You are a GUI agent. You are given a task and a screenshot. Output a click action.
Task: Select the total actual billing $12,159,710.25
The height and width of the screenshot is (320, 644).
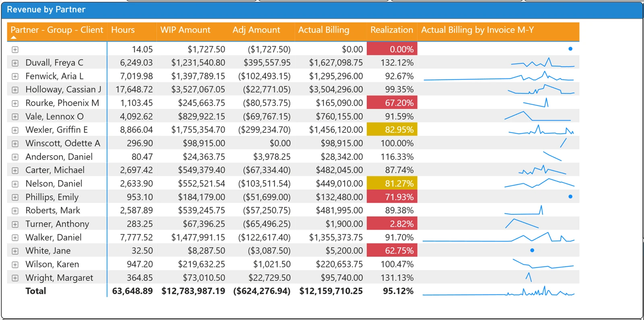(x=331, y=291)
